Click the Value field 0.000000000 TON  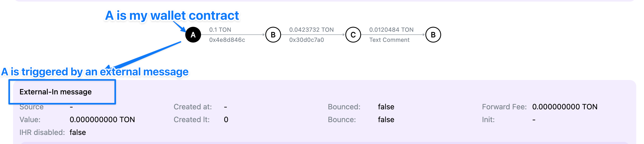(x=102, y=119)
